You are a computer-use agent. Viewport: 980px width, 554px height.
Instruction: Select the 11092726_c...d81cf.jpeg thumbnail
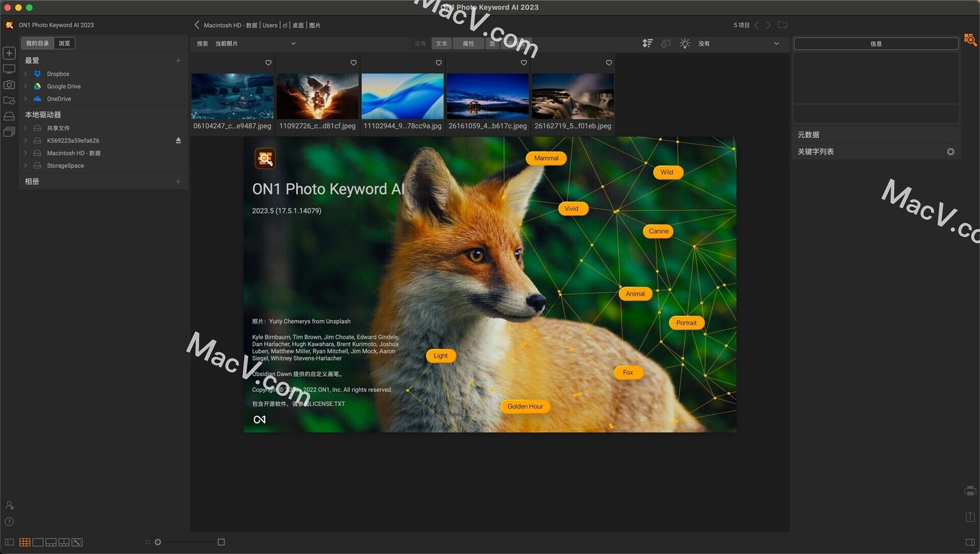[317, 96]
